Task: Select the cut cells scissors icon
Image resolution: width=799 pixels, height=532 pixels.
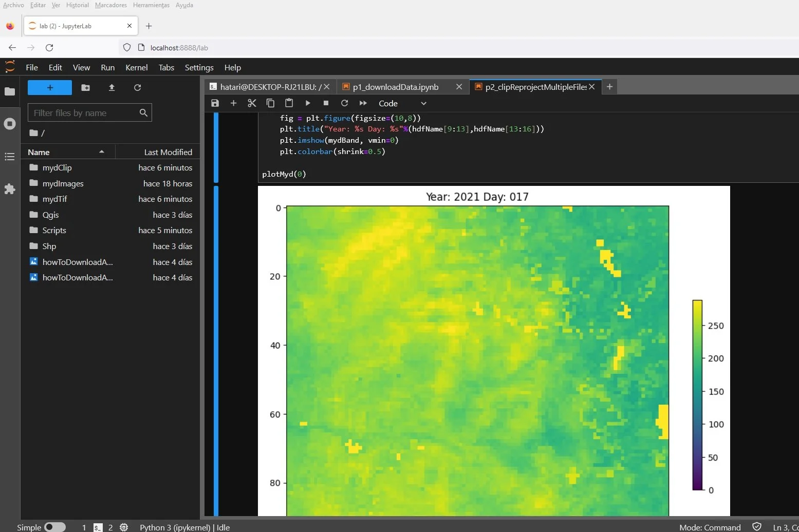Action: [x=252, y=103]
